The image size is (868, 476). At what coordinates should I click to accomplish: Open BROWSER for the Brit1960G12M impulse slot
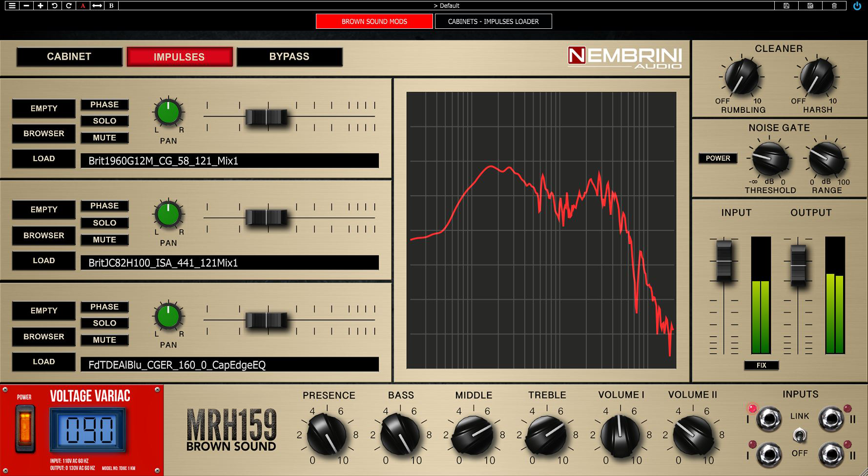coord(44,133)
